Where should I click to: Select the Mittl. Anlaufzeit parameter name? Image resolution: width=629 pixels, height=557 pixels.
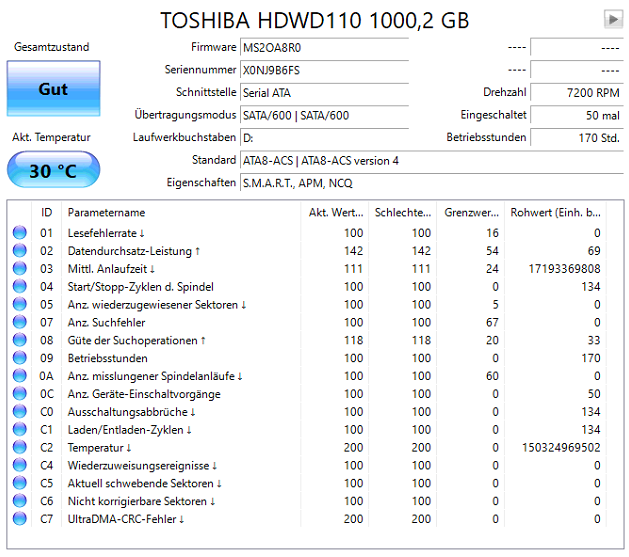pos(111,269)
